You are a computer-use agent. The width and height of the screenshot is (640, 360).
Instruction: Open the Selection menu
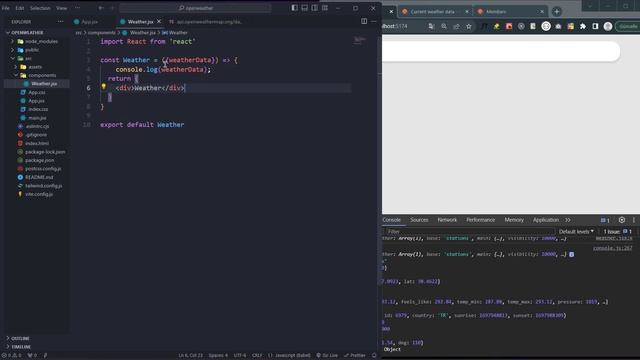click(40, 8)
